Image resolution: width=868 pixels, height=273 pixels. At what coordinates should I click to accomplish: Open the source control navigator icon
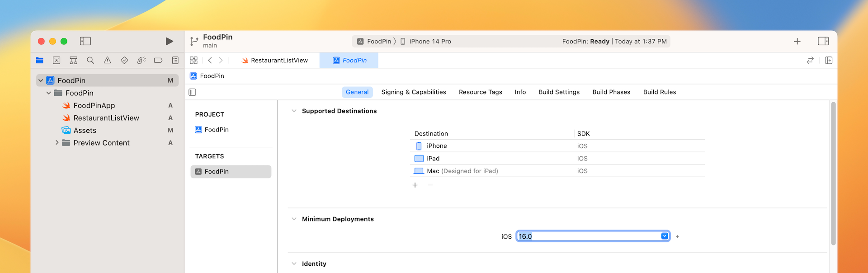point(57,60)
